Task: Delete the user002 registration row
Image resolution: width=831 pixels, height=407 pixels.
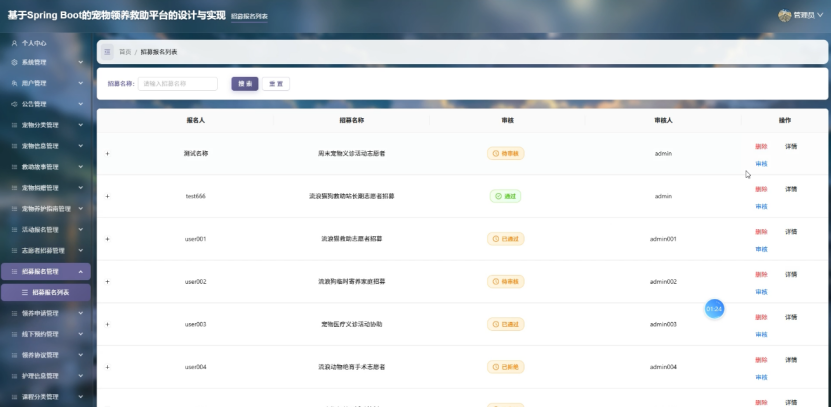Action: click(x=761, y=275)
